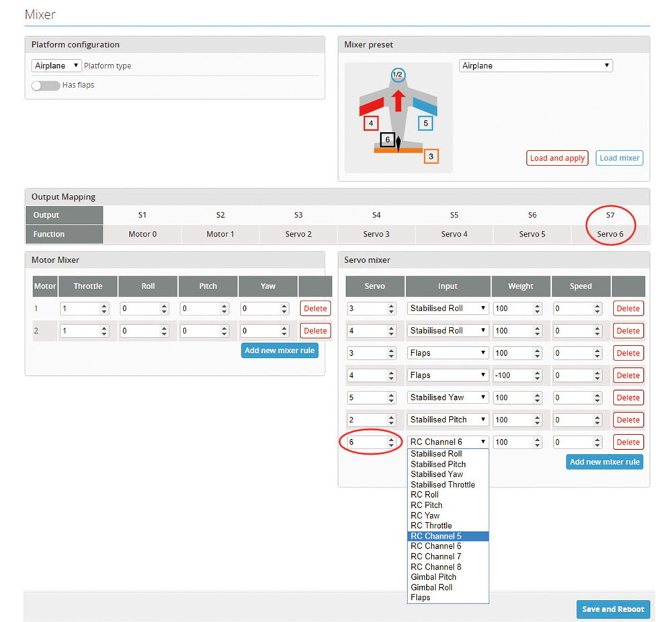Click servo 6 marker on airplane tail
Screen dimensions: 672x622
386,140
